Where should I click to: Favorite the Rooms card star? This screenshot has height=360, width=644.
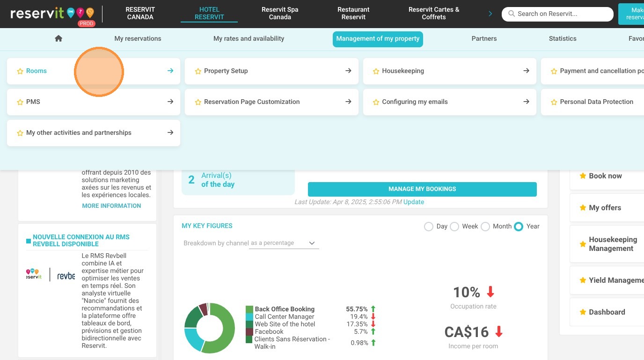click(x=20, y=71)
